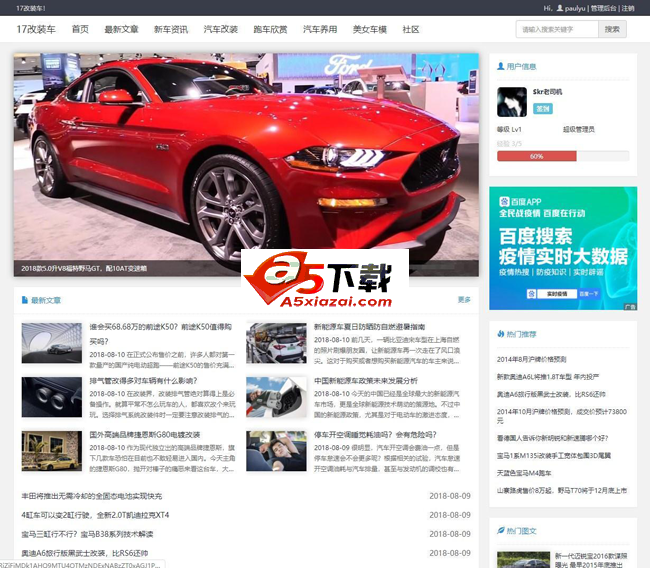Open article 中国新能源车政策未来发展分析
The image size is (650, 568).
pos(366,381)
